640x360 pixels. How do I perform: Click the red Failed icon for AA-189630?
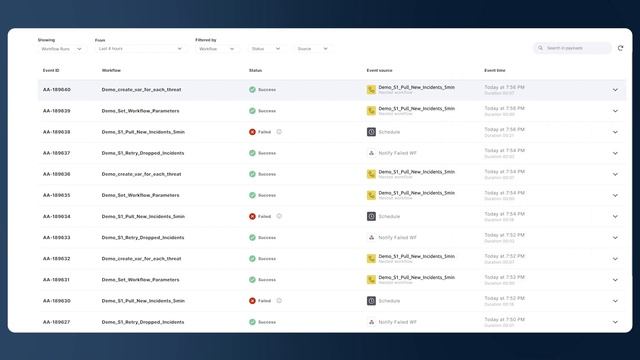coord(252,301)
